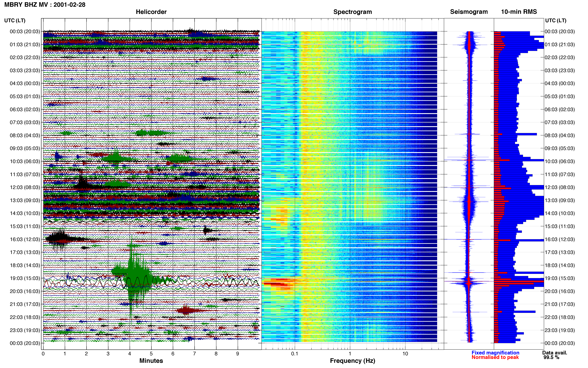Click left time label '23:03 (19:03)'

click(x=25, y=330)
